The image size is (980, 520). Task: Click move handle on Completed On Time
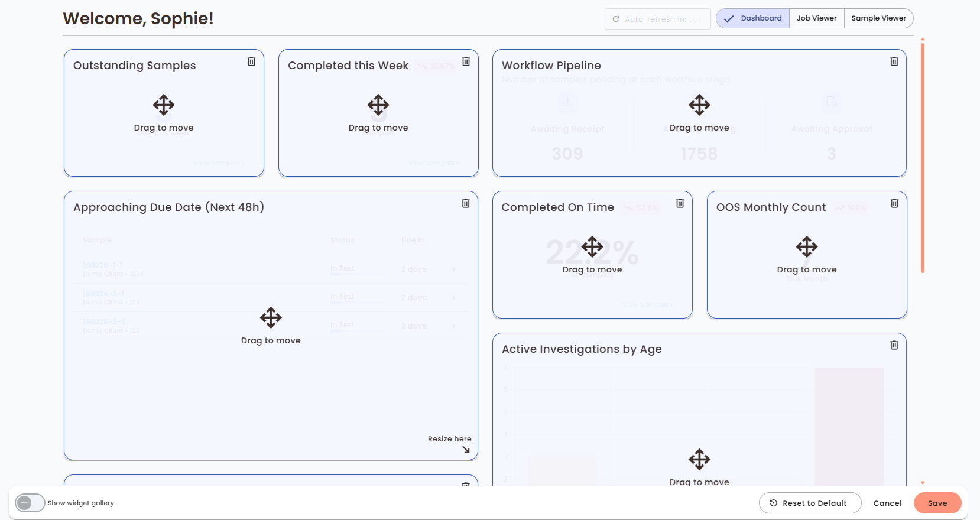pos(592,247)
